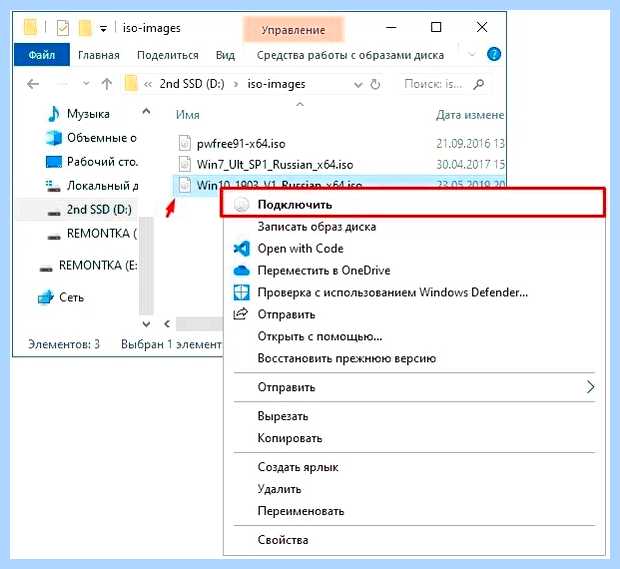
Task: Choose Вырезать from context menu
Action: click(x=413, y=416)
